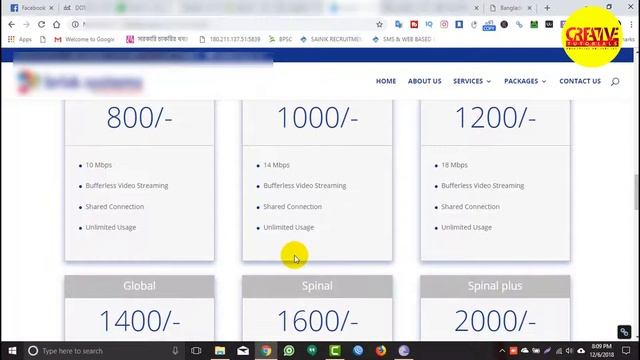Open Windows Start menu
Image resolution: width=640 pixels, height=360 pixels.
[x=12, y=351]
